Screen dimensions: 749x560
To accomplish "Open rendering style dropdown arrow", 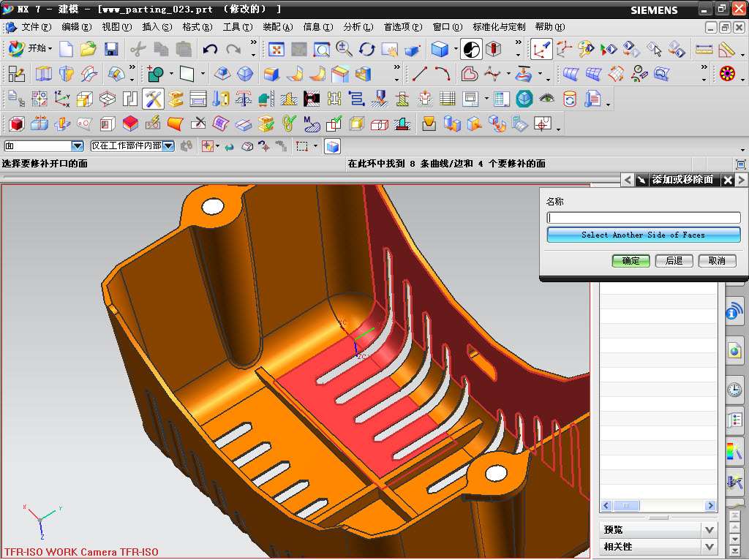I will tap(455, 49).
